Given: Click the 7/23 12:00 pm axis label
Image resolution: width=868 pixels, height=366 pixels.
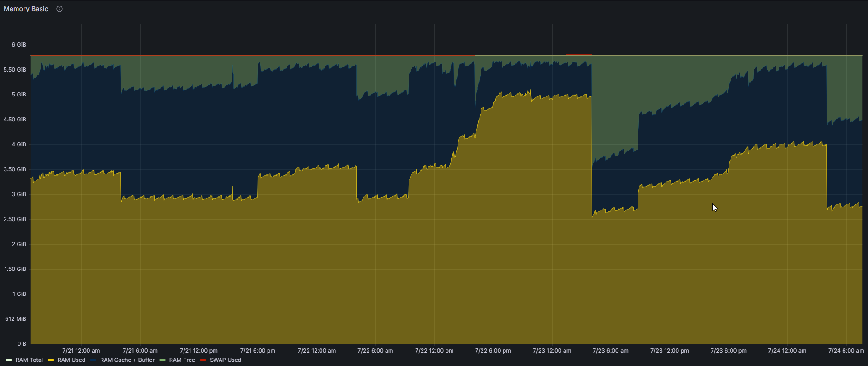Looking at the screenshot, I should pos(670,351).
